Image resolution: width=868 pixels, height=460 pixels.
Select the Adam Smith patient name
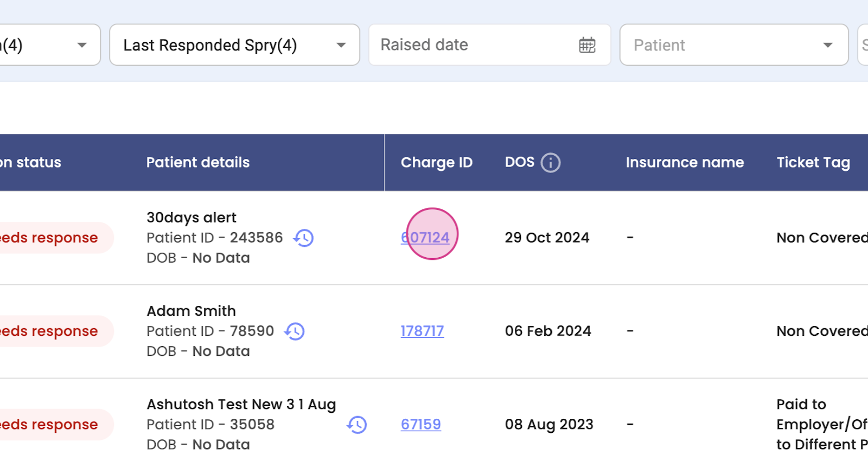(x=191, y=311)
